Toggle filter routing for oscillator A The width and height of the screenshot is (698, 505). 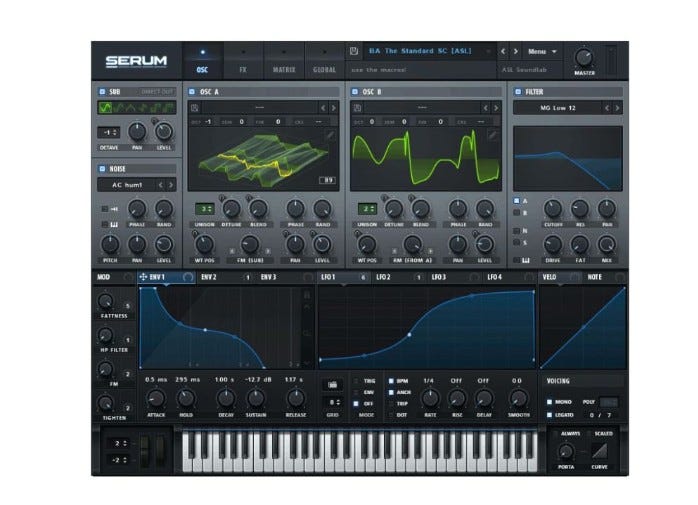coord(516,201)
